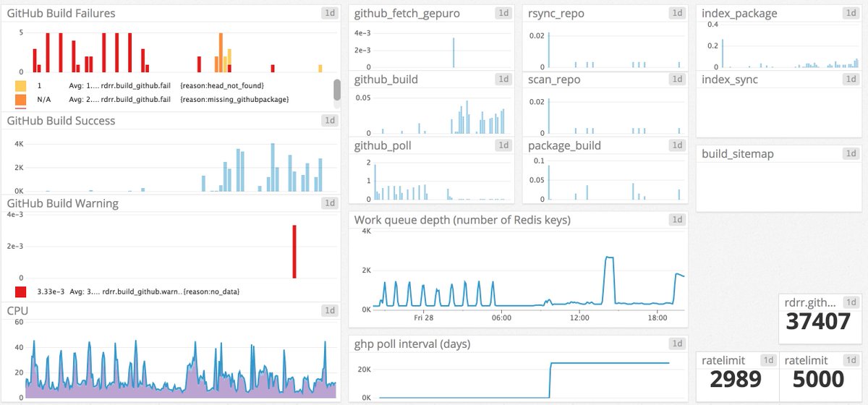Click the 1d badge on github_poll widget
Screen dimensions: 868x405
tap(503, 145)
